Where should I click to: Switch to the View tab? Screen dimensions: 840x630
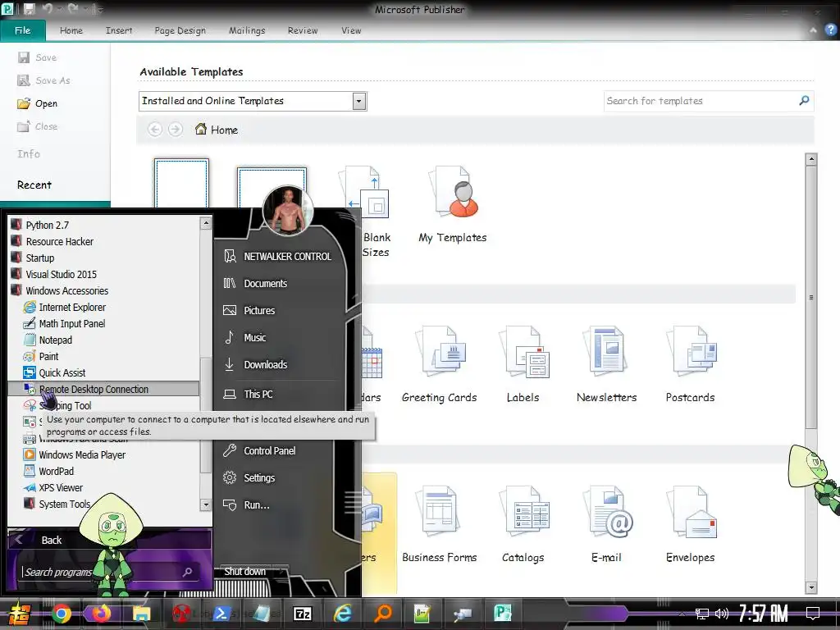tap(351, 30)
